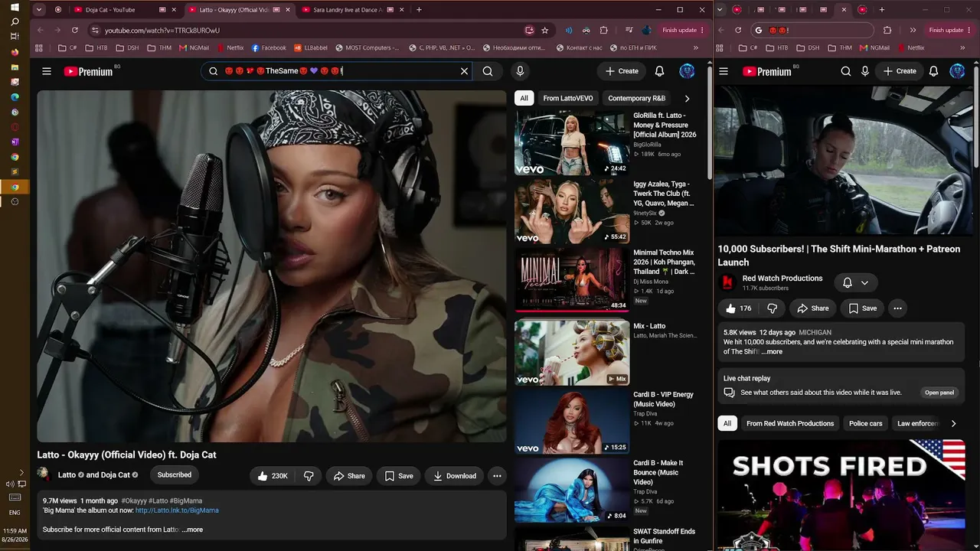The height and width of the screenshot is (551, 980).
Task: Open a new tab in the left window
Action: (419, 10)
